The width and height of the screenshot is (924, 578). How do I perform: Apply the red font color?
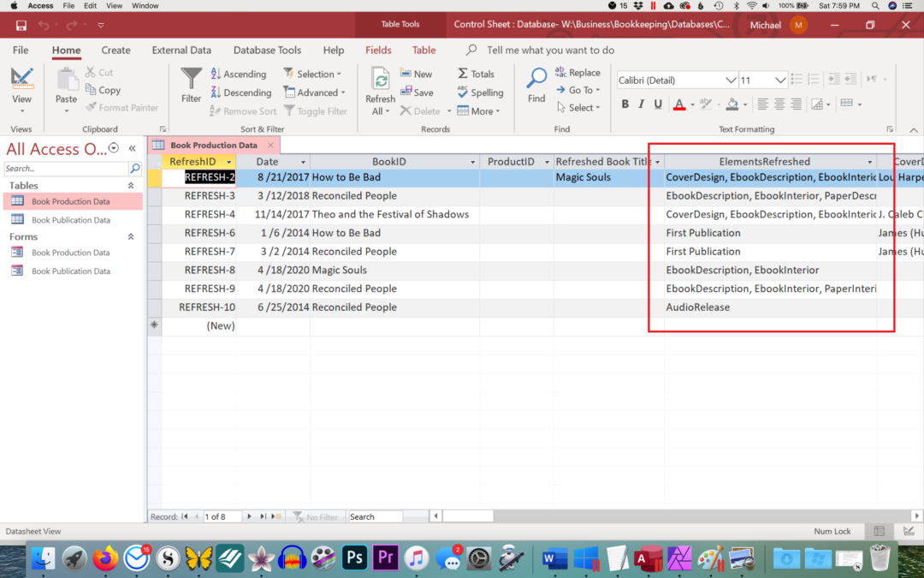pyautogui.click(x=678, y=104)
